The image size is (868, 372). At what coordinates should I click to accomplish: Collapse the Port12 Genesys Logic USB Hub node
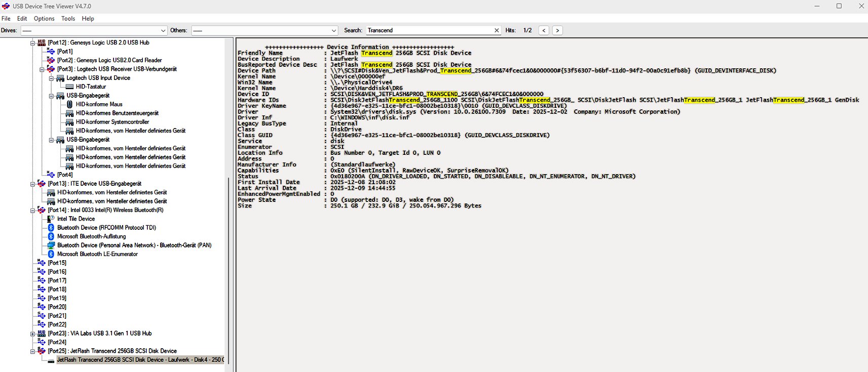pos(32,43)
